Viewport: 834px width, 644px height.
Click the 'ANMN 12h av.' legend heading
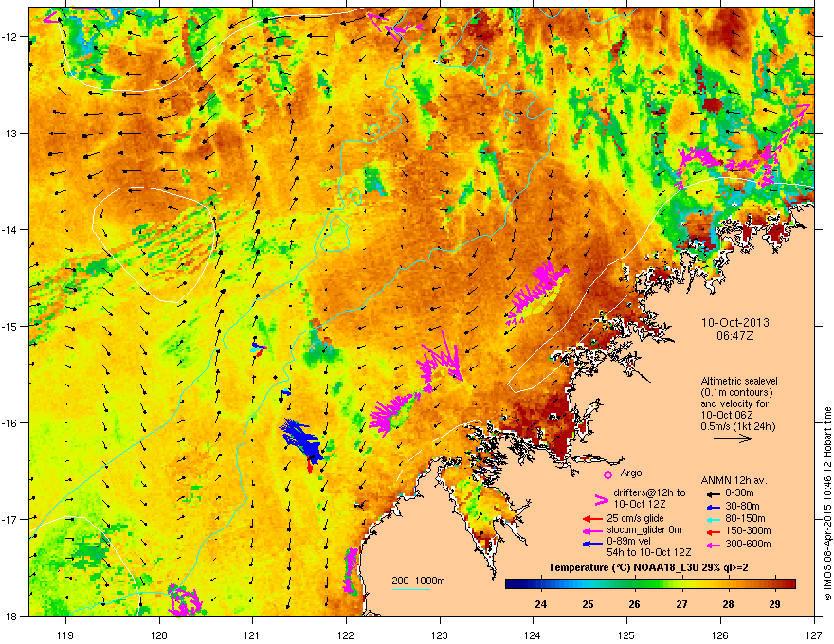(734, 481)
